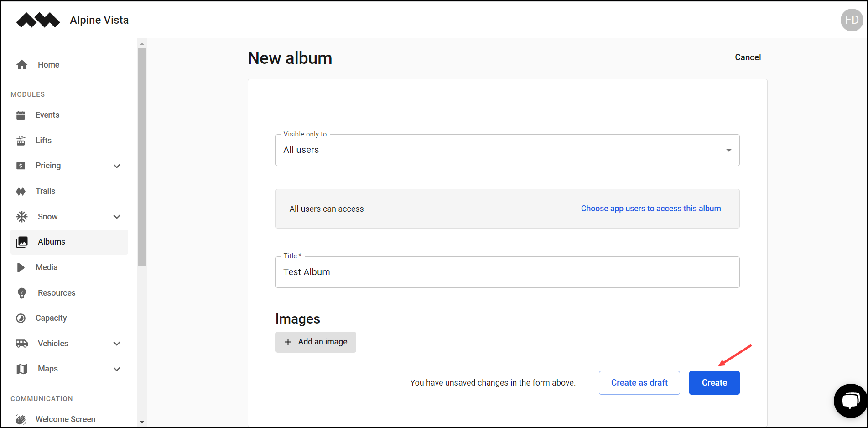Open the Capacity module
Viewport: 868px width, 428px height.
pyautogui.click(x=51, y=318)
